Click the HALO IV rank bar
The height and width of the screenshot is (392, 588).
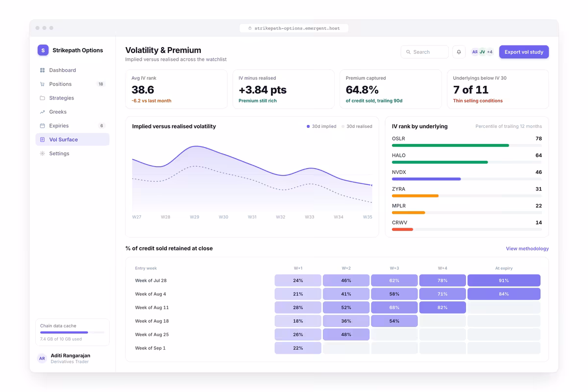pos(467,162)
